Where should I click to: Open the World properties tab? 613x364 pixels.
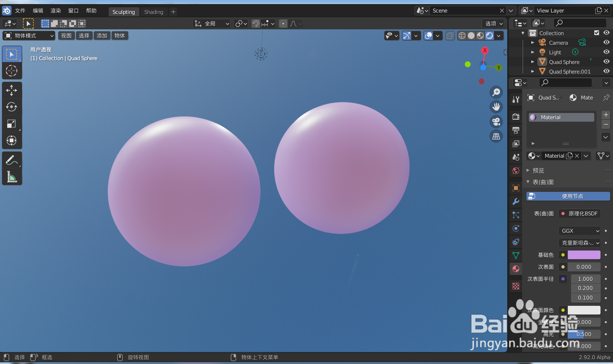pos(516,170)
